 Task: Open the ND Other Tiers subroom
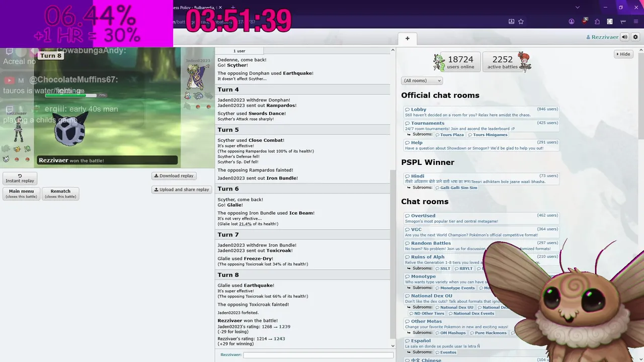(x=426, y=313)
